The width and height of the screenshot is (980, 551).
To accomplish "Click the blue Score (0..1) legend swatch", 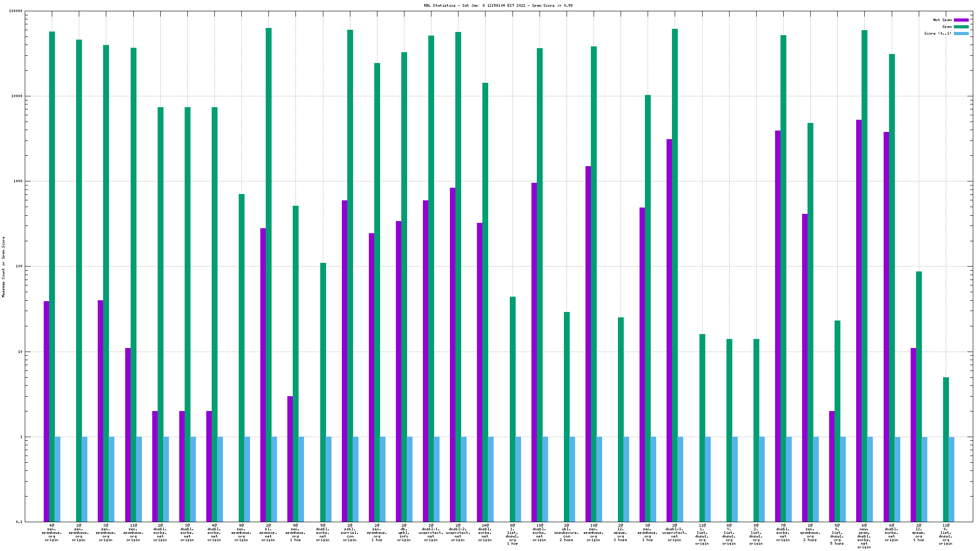I will 961,33.
